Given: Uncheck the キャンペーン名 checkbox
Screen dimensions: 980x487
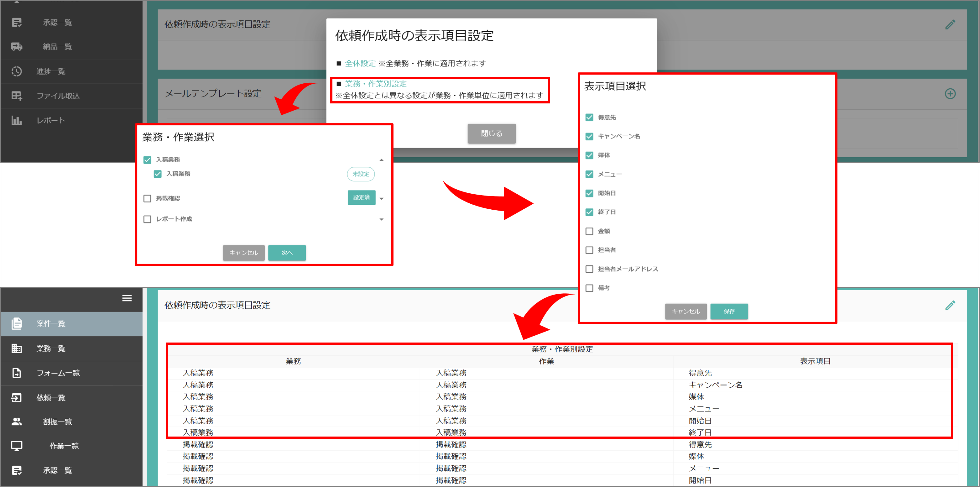Looking at the screenshot, I should click(x=589, y=136).
